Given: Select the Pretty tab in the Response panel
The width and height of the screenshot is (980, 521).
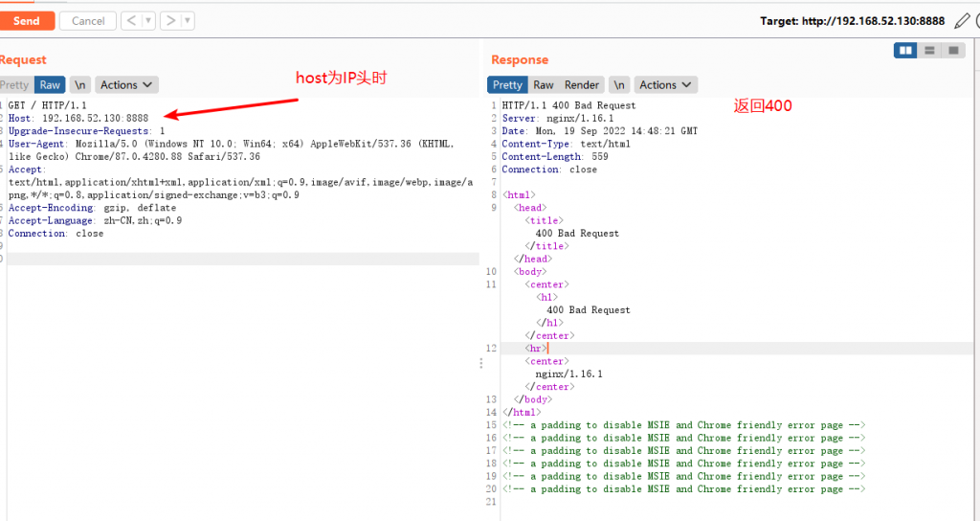Looking at the screenshot, I should pos(508,85).
